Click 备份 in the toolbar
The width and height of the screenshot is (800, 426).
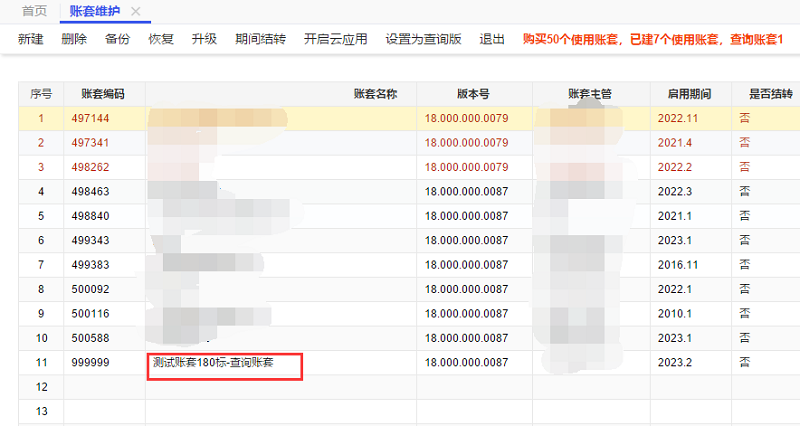117,39
